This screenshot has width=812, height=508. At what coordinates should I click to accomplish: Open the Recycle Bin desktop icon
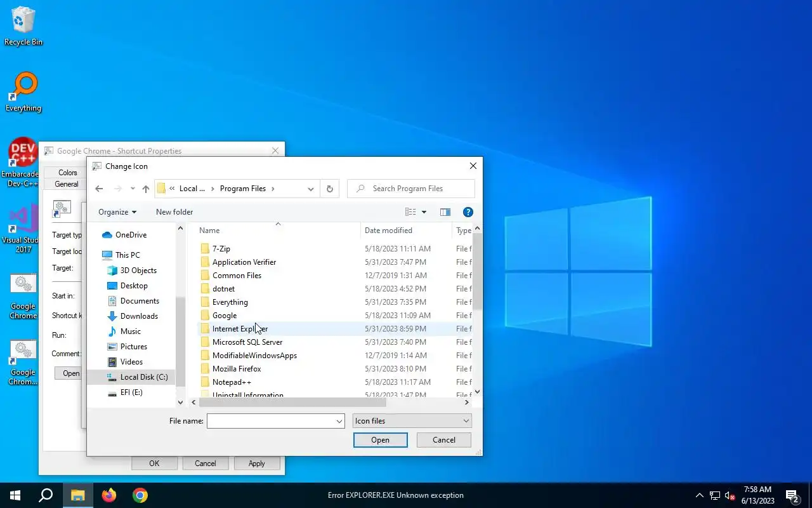(23, 27)
